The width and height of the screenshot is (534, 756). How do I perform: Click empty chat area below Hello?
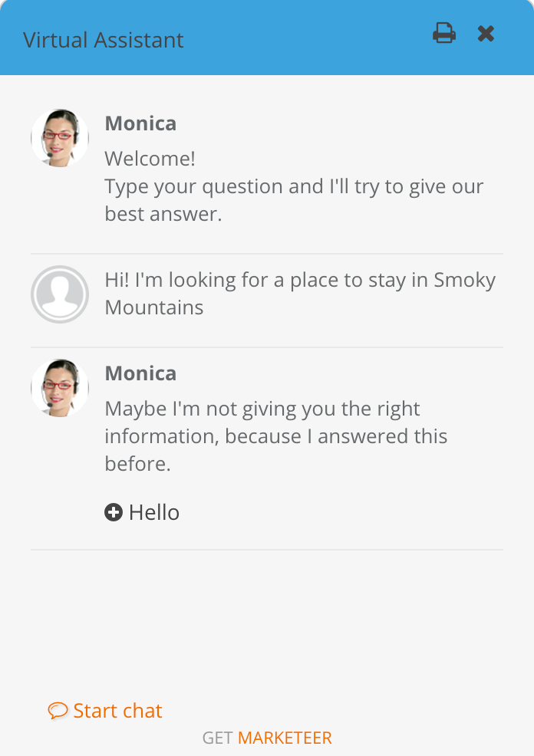(267, 622)
